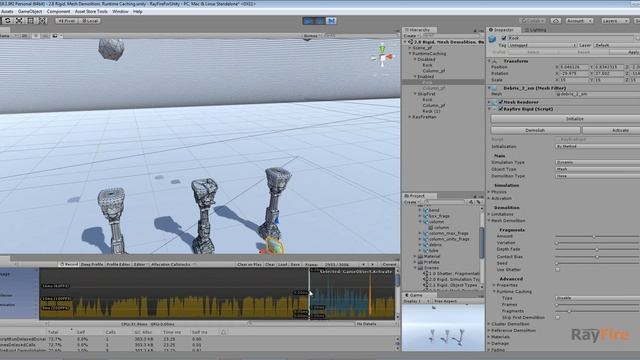Viewport: 640px width, 360px height.
Task: Open the Initialization dropdown
Action: (598, 146)
